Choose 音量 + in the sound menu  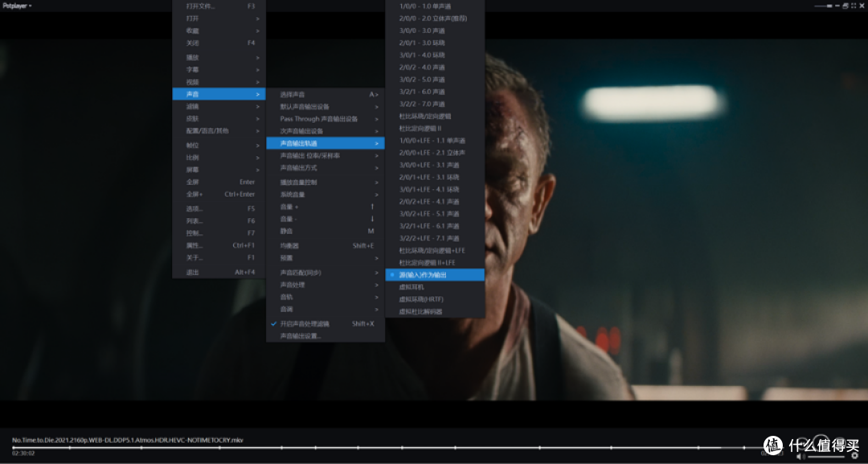tap(325, 207)
